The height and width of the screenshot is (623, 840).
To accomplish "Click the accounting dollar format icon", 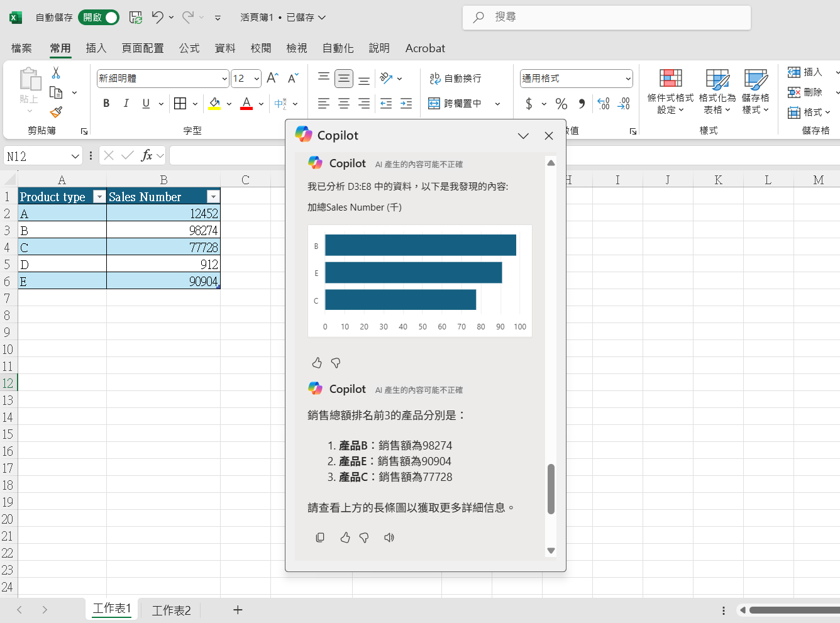I will coord(529,103).
